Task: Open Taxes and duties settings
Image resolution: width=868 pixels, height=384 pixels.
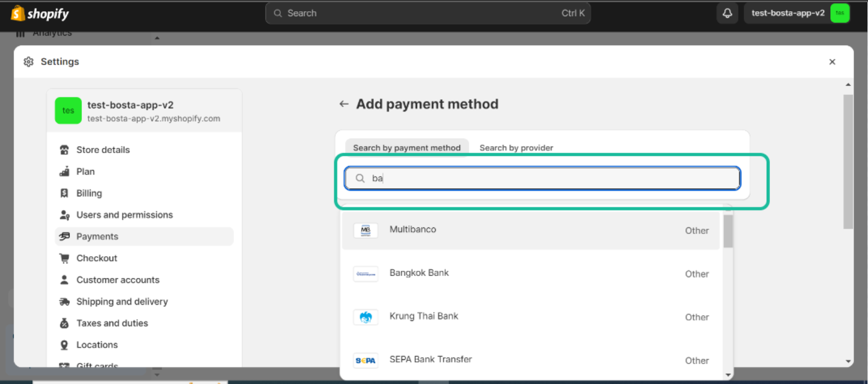Action: (x=144, y=323)
